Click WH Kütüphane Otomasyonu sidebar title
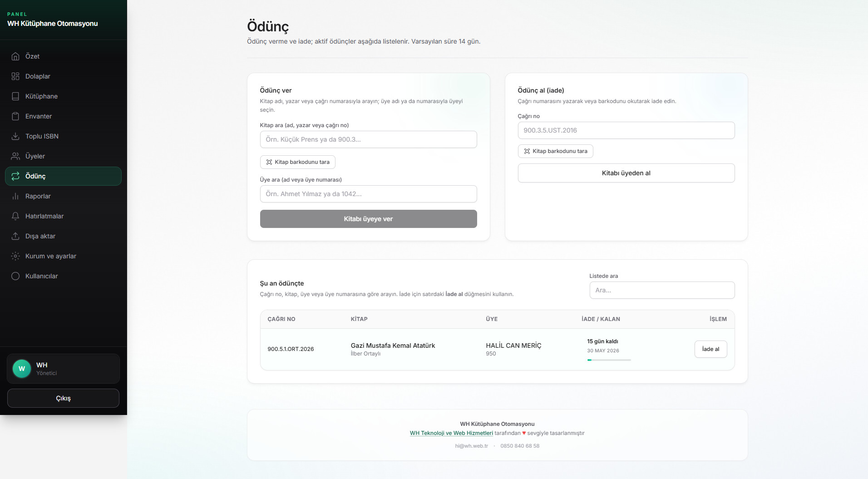The image size is (868, 479). click(53, 24)
